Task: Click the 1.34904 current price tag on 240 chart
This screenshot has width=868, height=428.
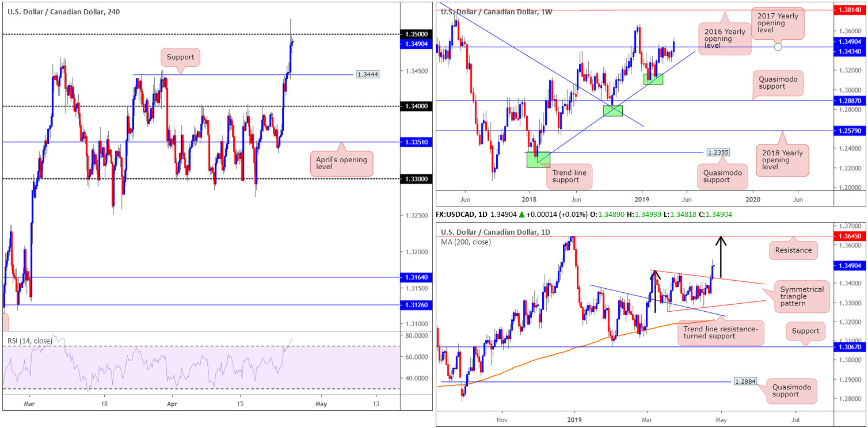Action: click(x=416, y=43)
